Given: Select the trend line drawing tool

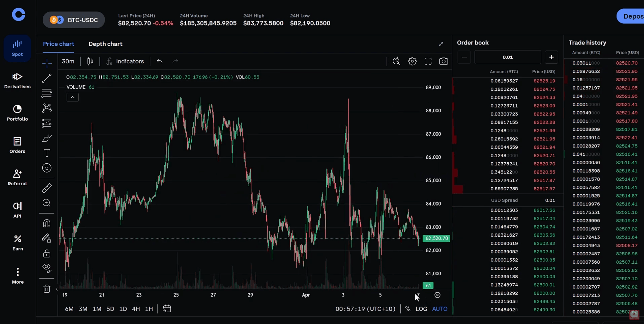Looking at the screenshot, I should (x=47, y=78).
